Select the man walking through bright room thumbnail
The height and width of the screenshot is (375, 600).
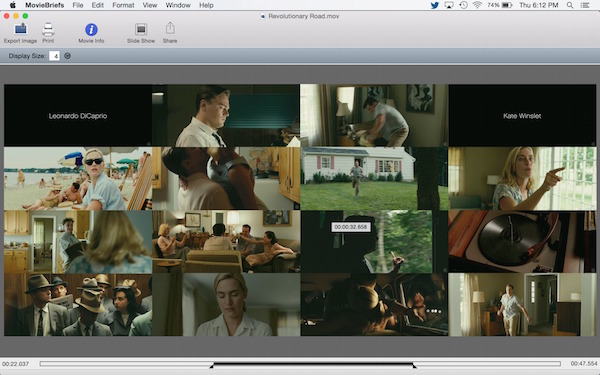point(522,305)
